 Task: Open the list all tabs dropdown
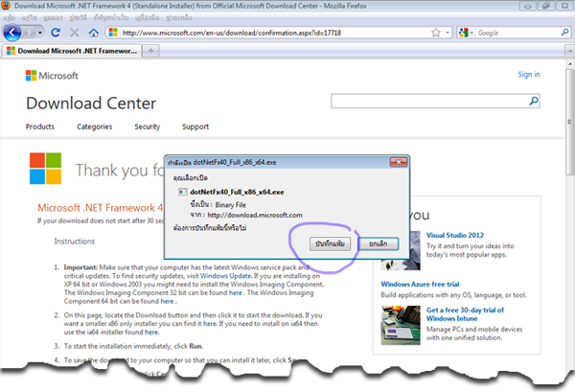point(570,51)
